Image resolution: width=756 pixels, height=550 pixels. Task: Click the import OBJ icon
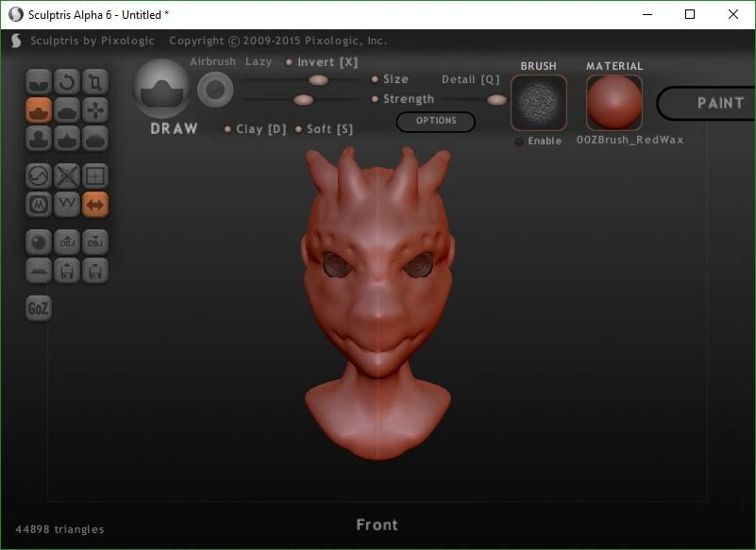66,242
